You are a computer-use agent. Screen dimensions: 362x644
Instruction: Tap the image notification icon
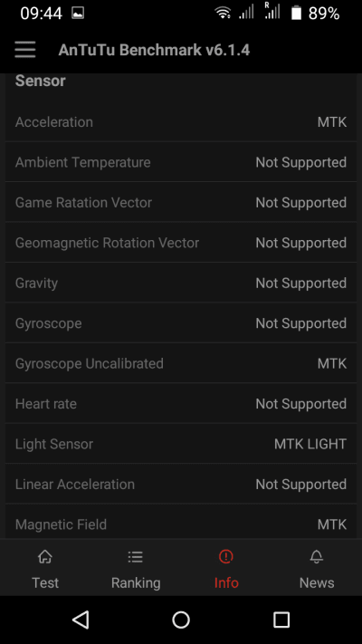(x=78, y=14)
